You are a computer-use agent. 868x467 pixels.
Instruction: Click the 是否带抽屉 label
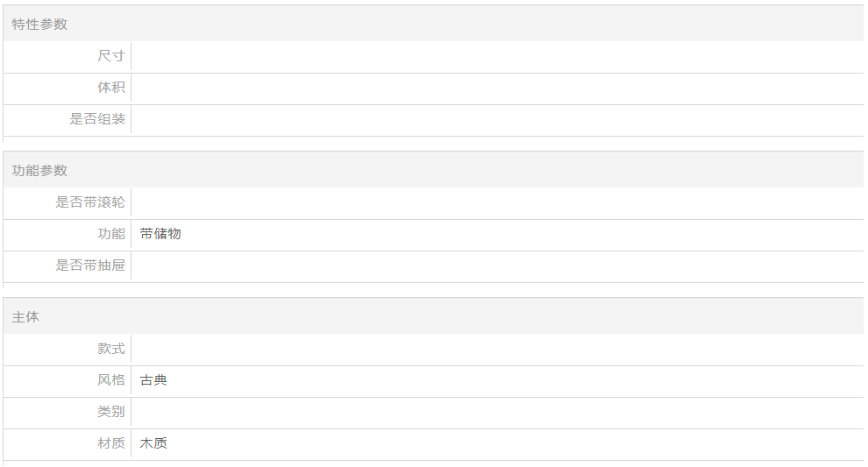[x=90, y=266]
